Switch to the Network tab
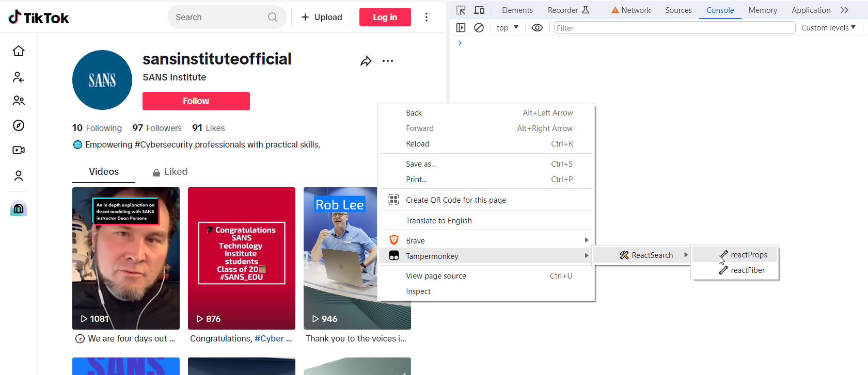This screenshot has width=868, height=375. [631, 10]
